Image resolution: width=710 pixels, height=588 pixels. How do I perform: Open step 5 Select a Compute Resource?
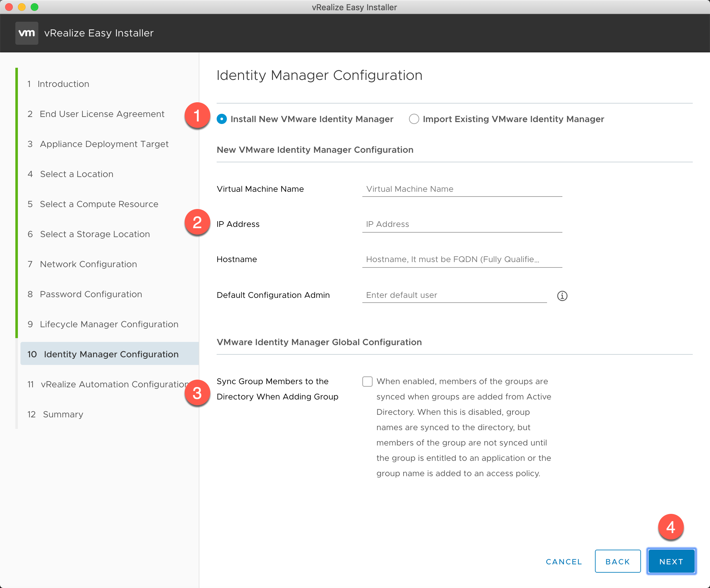[93, 204]
